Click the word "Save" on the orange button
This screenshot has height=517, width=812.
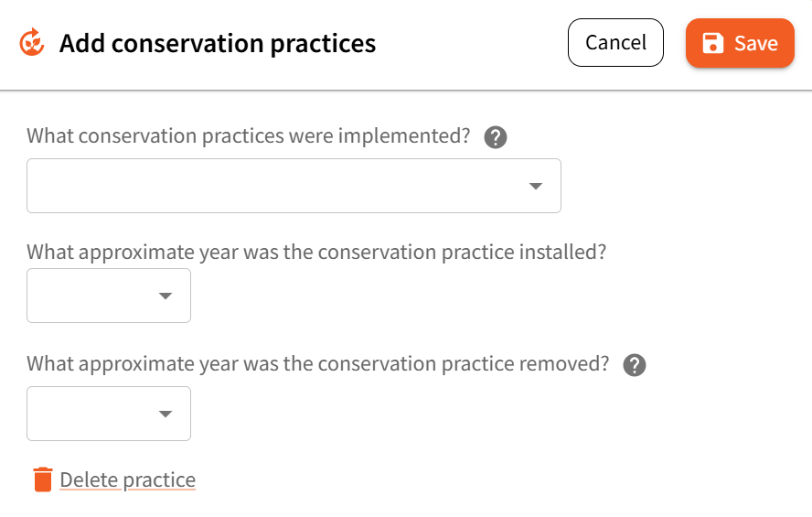coord(756,43)
